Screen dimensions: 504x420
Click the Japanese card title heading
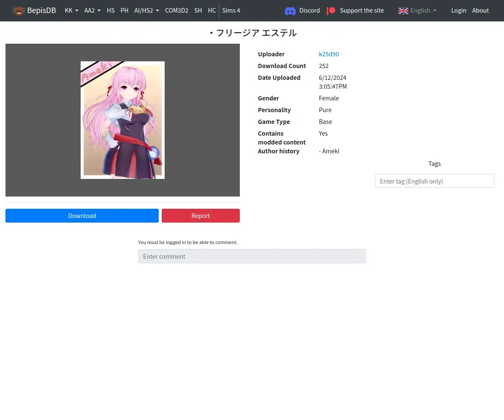[x=252, y=33]
